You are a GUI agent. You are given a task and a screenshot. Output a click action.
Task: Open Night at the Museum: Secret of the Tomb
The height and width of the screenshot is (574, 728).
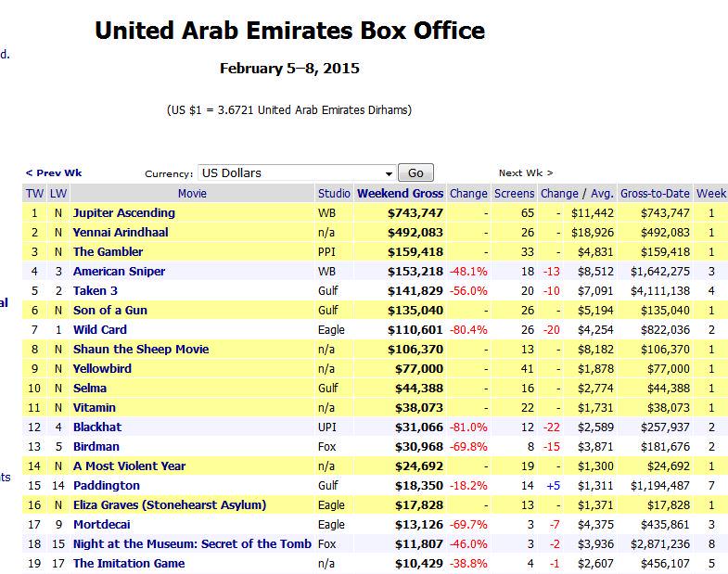point(192,544)
